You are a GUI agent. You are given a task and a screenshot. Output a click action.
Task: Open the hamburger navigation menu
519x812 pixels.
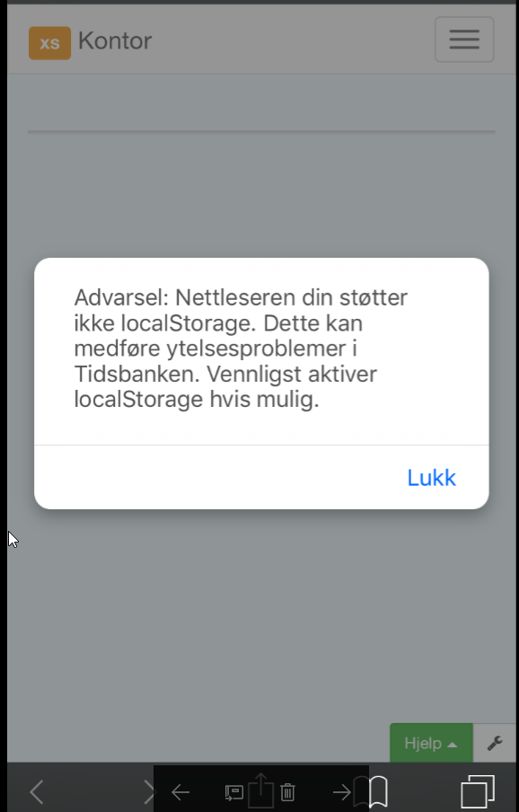tap(464, 40)
